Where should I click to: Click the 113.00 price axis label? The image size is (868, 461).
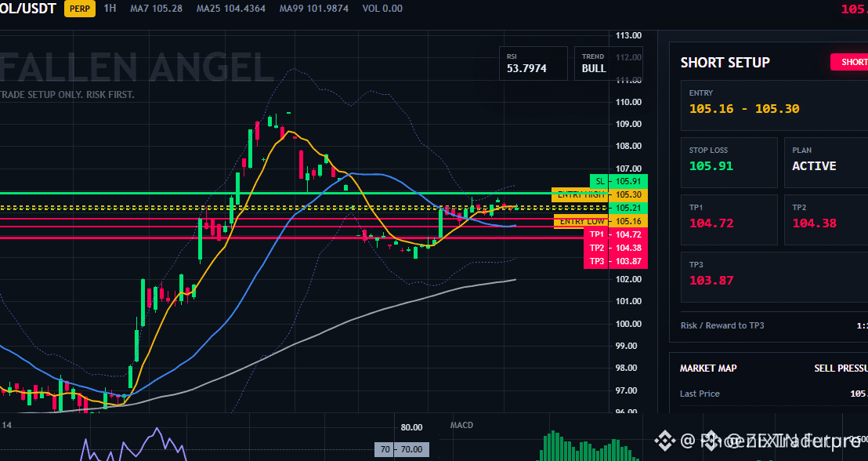pos(628,35)
